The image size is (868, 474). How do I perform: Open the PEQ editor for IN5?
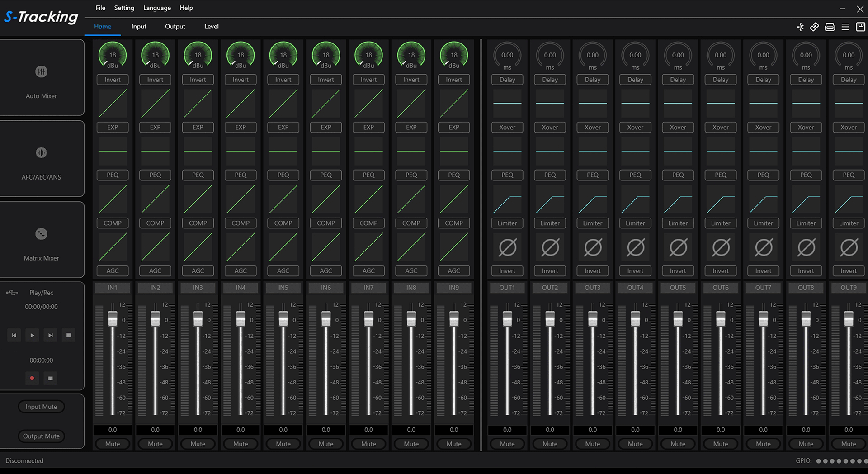tap(283, 175)
